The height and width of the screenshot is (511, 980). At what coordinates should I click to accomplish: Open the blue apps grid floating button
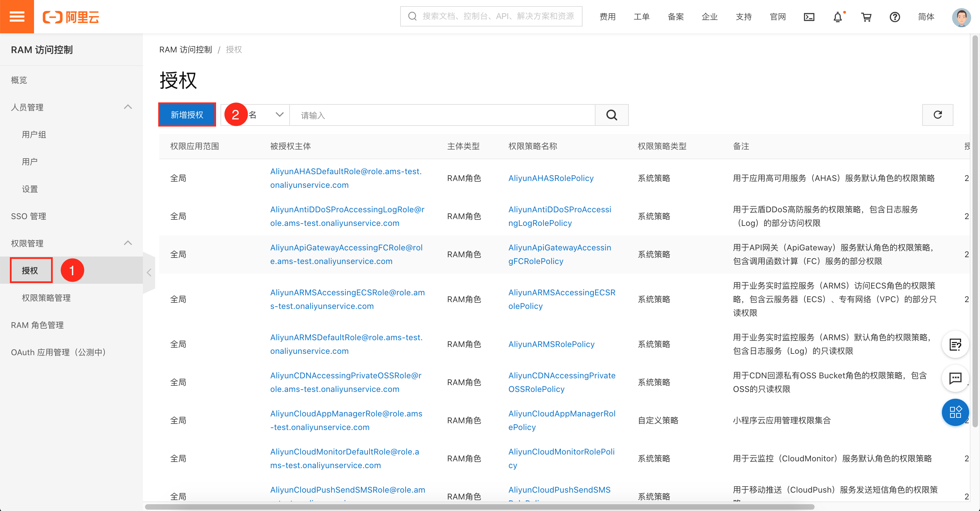click(x=955, y=412)
